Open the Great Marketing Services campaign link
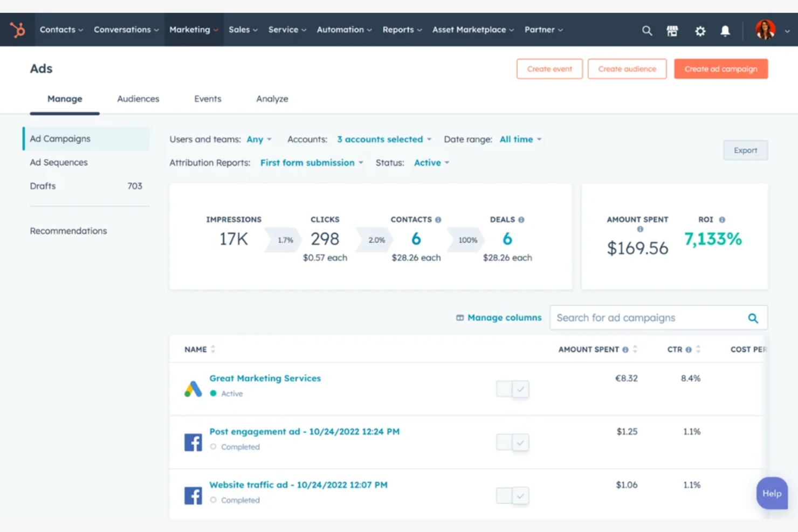The height and width of the screenshot is (532, 798). coord(265,378)
